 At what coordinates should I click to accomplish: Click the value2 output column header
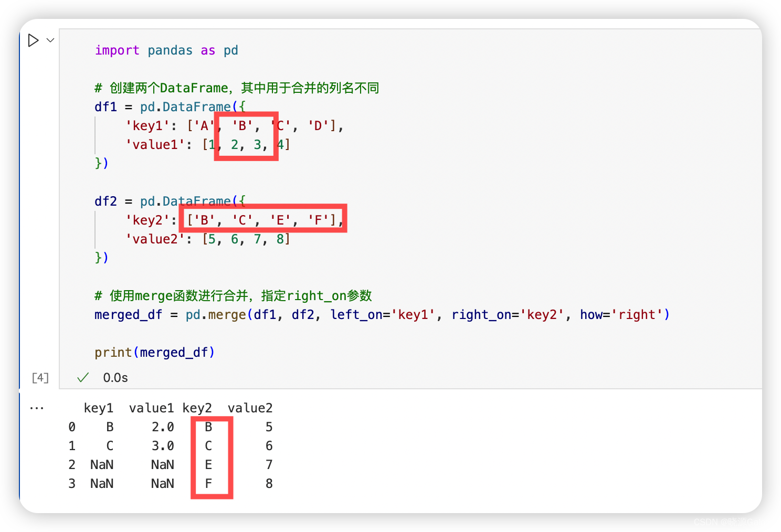pos(250,408)
